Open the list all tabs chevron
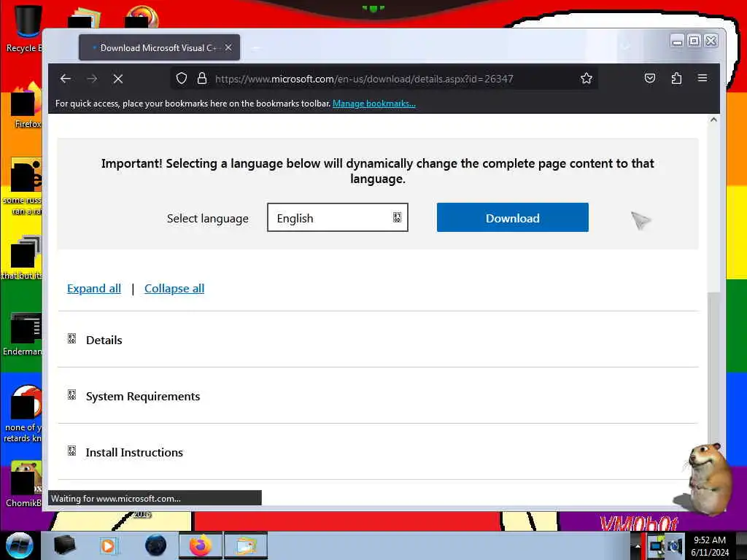This screenshot has width=747, height=560. pyautogui.click(x=625, y=46)
